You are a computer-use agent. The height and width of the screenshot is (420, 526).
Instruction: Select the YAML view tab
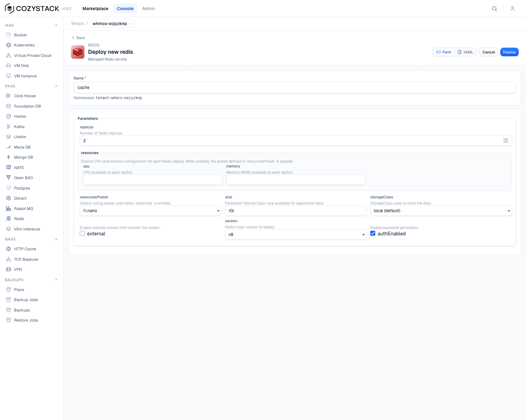[465, 52]
